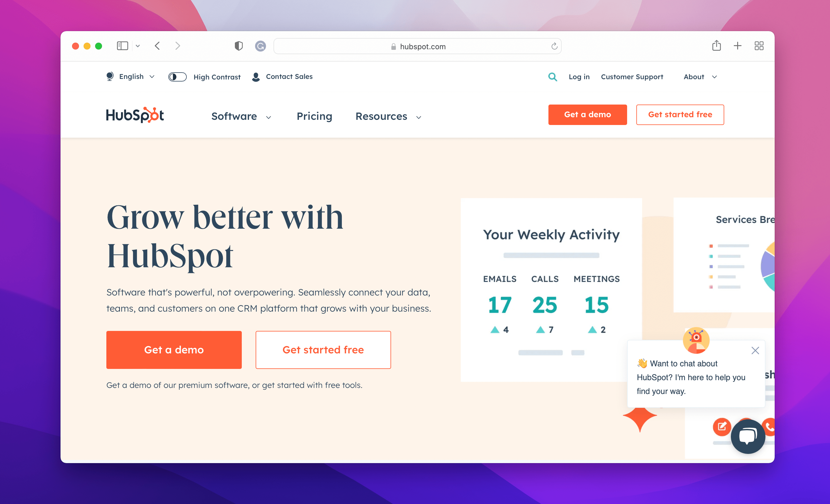Select the Pricing menu item

coord(314,116)
